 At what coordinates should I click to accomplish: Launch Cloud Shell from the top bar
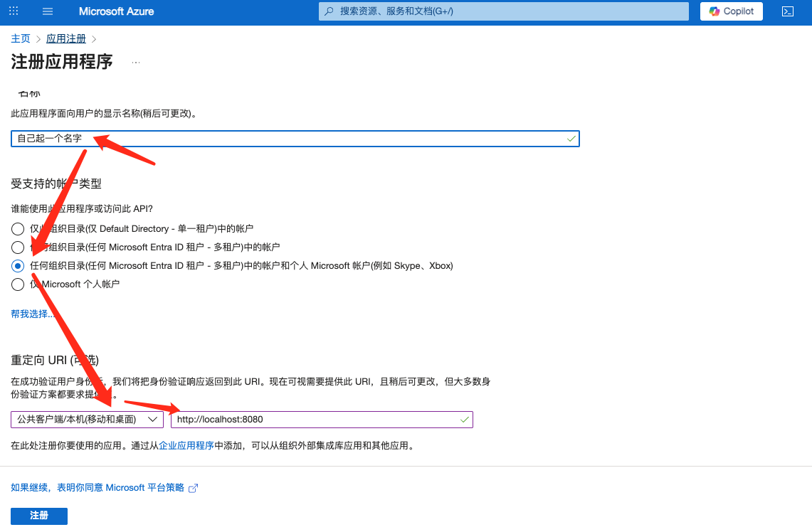(x=787, y=11)
